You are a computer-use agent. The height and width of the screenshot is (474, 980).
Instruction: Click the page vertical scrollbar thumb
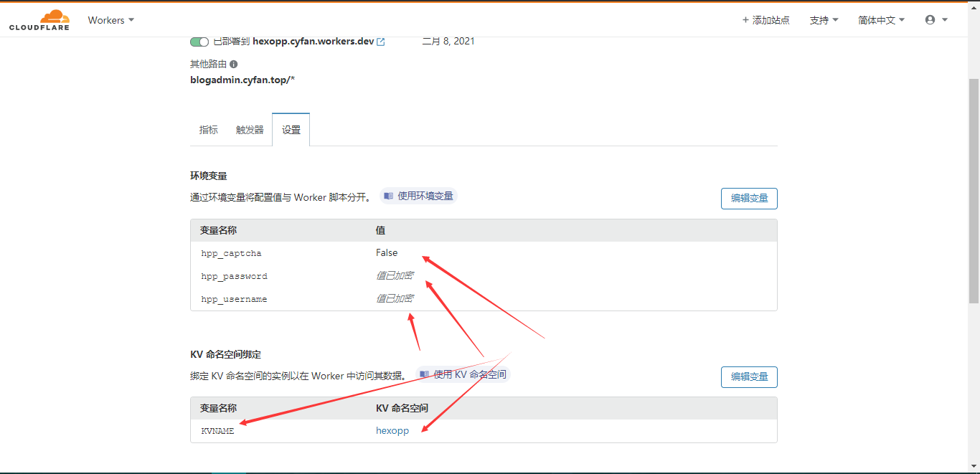pyautogui.click(x=974, y=190)
